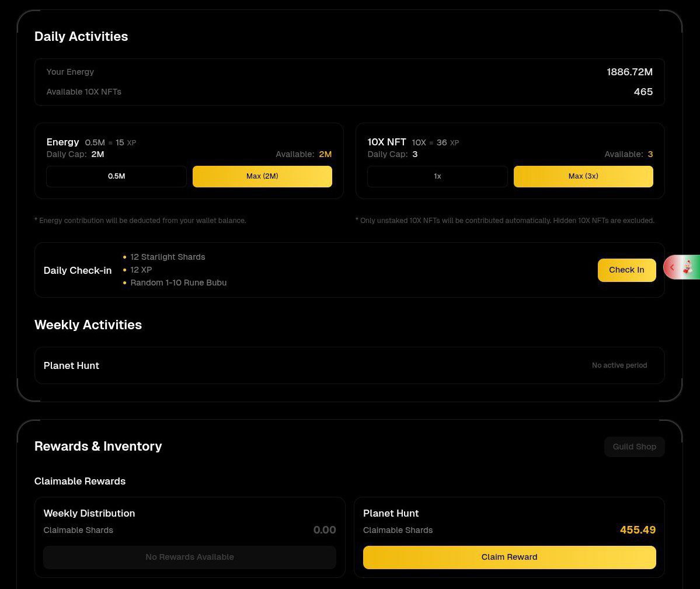Click the "Random 1-10 Rune Bubu" text
The height and width of the screenshot is (589, 700).
(178, 283)
